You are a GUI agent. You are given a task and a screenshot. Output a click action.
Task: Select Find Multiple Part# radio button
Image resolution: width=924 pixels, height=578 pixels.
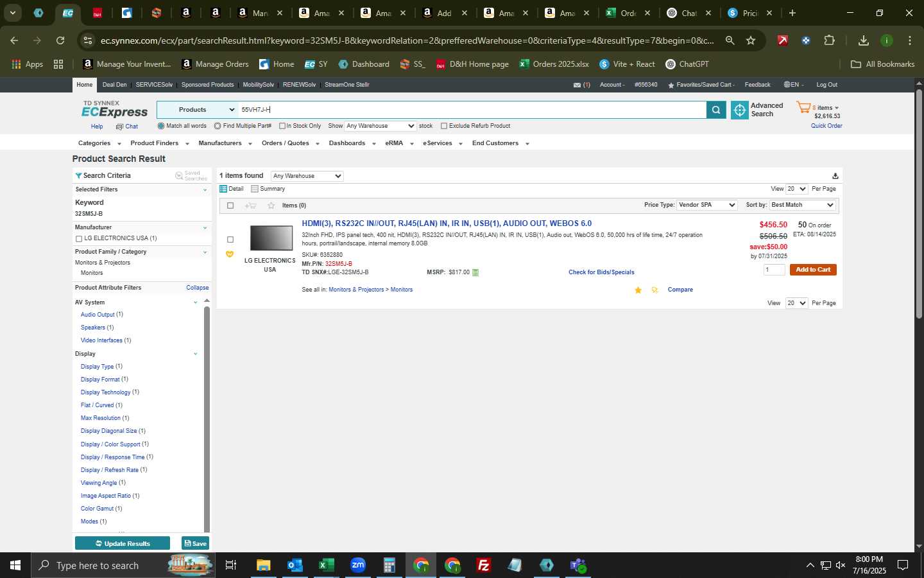[x=218, y=126]
